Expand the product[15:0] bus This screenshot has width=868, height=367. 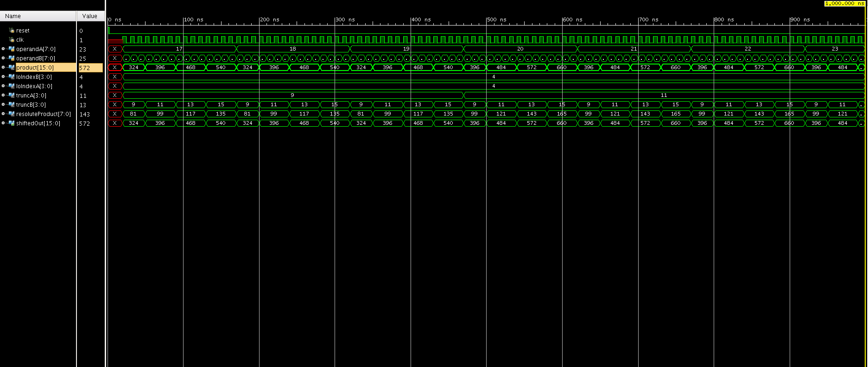[3, 67]
